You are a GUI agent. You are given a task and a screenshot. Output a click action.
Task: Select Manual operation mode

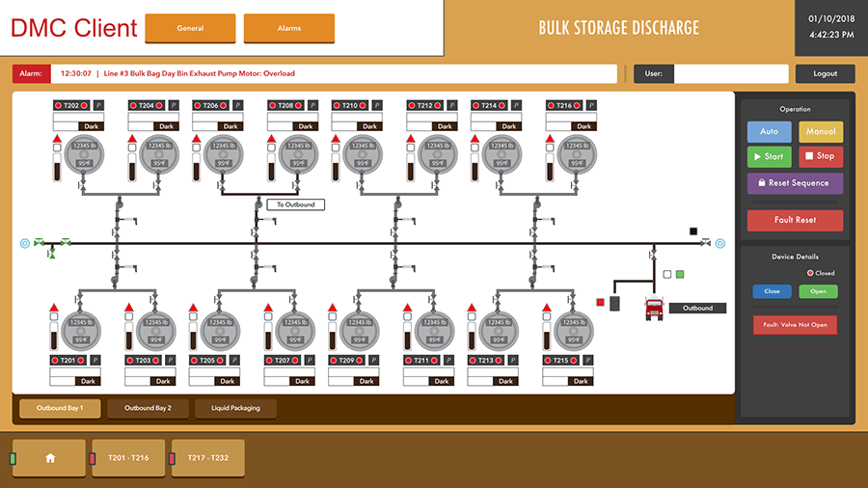point(821,132)
